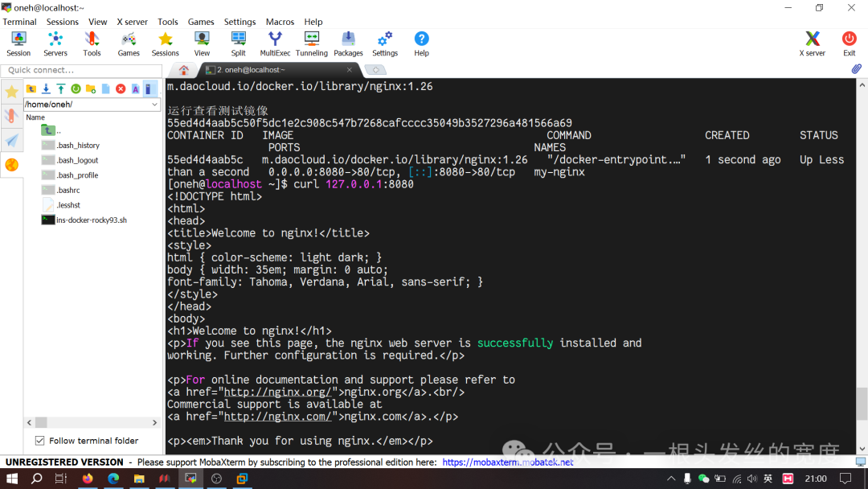Open Firefox from the taskbar
This screenshot has height=489, width=868.
(88, 479)
